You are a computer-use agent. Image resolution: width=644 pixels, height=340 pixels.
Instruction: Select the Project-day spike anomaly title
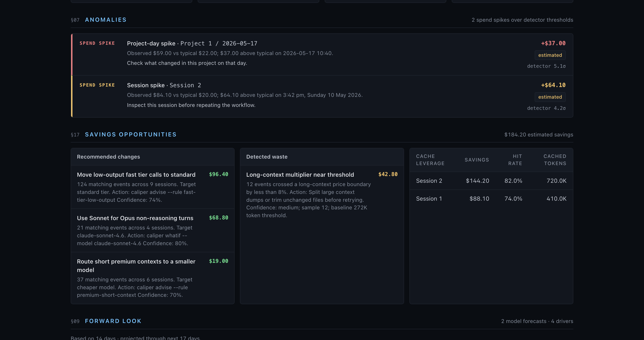click(x=192, y=43)
